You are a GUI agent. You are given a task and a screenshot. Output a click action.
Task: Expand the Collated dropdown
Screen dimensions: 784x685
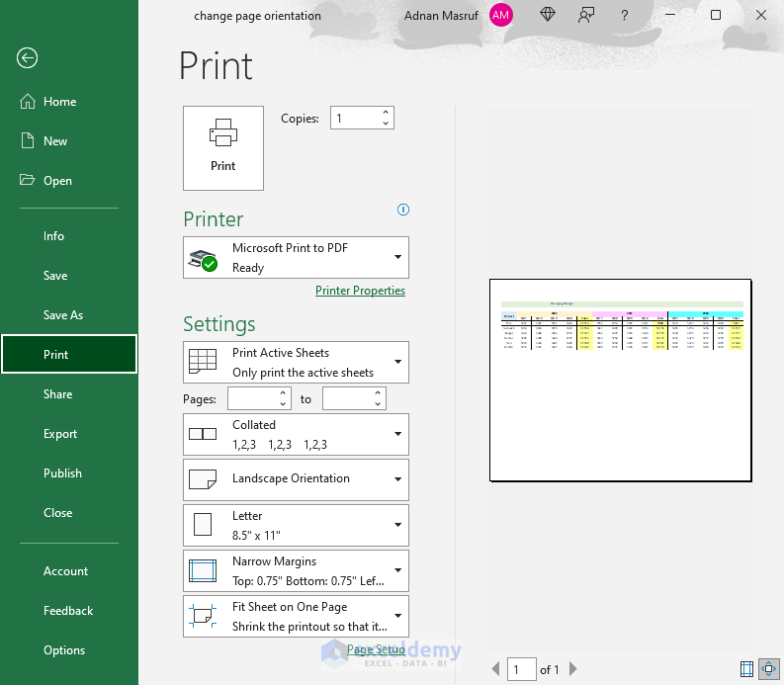(x=296, y=435)
